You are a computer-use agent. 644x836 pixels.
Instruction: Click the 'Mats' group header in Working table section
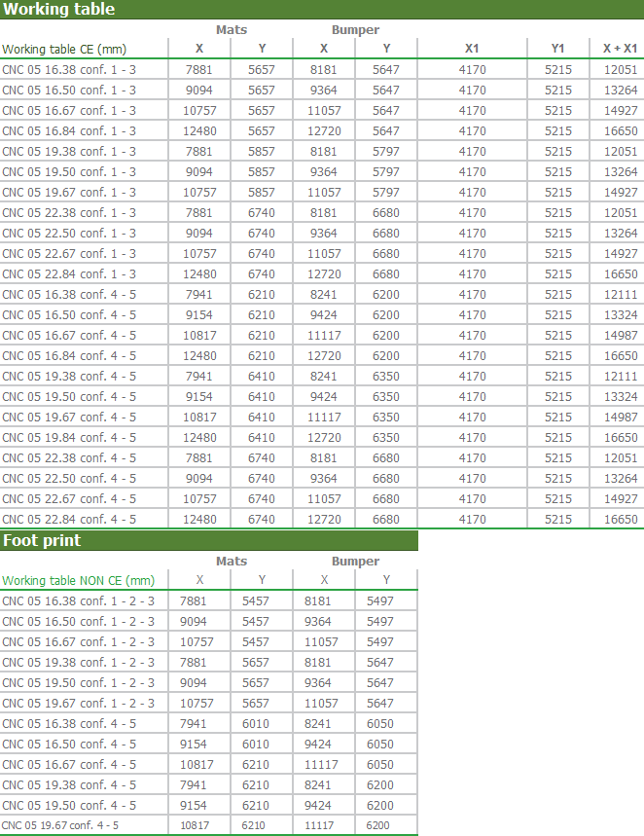coord(232,30)
